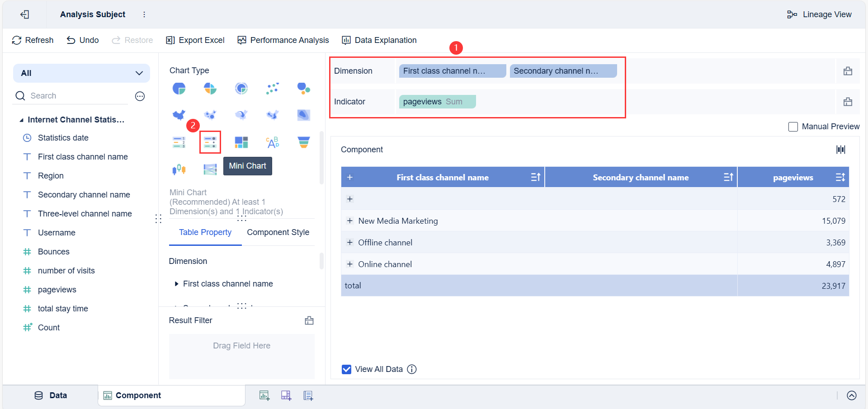Screen dimensions: 868x409
Task: Choose the word cloud chart icon
Action: [x=273, y=142]
